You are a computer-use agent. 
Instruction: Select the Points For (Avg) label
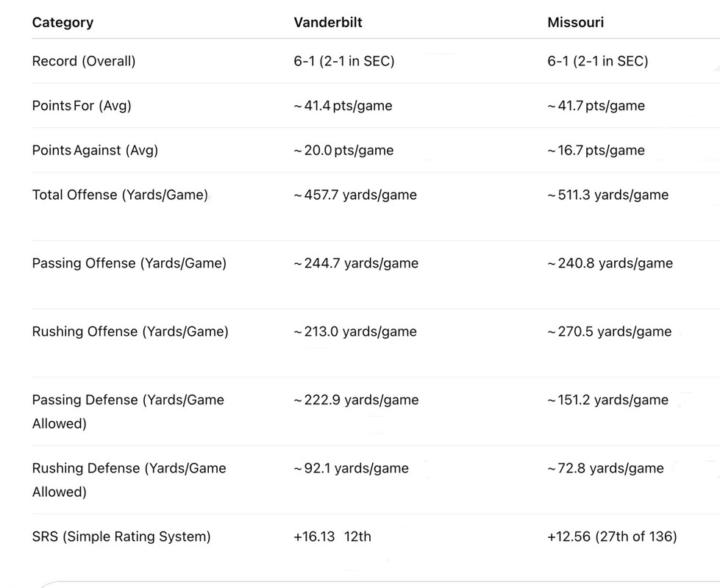click(x=82, y=106)
